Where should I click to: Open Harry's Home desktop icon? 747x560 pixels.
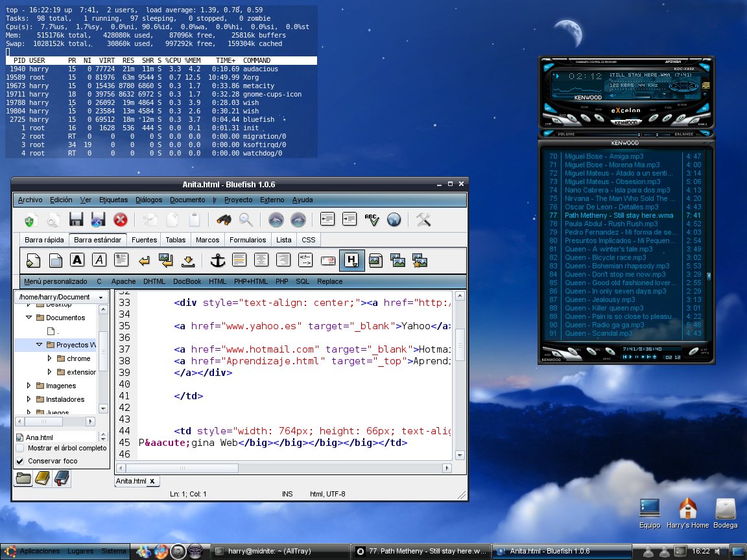click(687, 514)
